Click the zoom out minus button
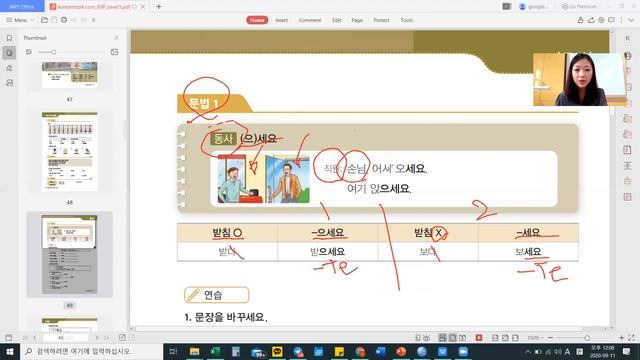This screenshot has height=360, width=640. click(550, 338)
